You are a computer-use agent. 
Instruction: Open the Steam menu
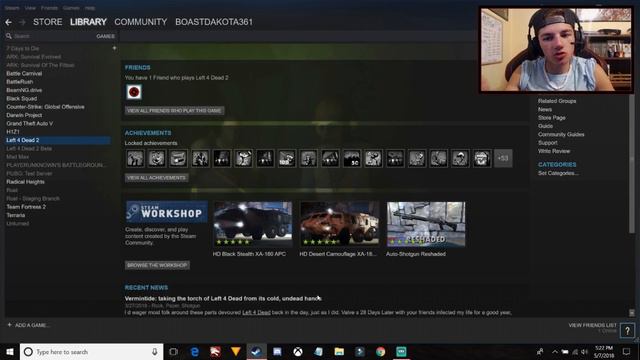click(x=12, y=8)
